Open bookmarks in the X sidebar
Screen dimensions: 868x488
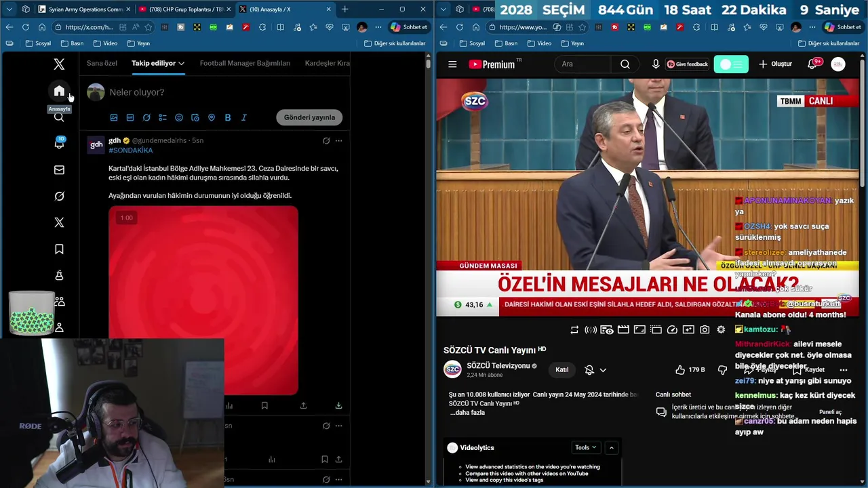59,249
